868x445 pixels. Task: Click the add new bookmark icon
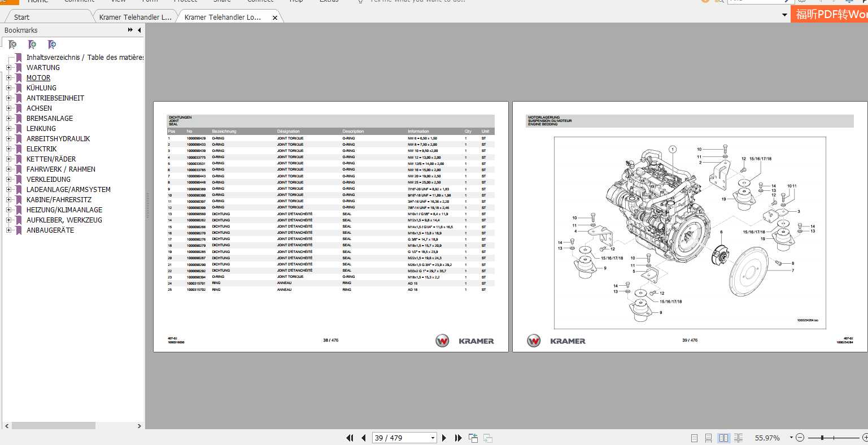click(32, 45)
